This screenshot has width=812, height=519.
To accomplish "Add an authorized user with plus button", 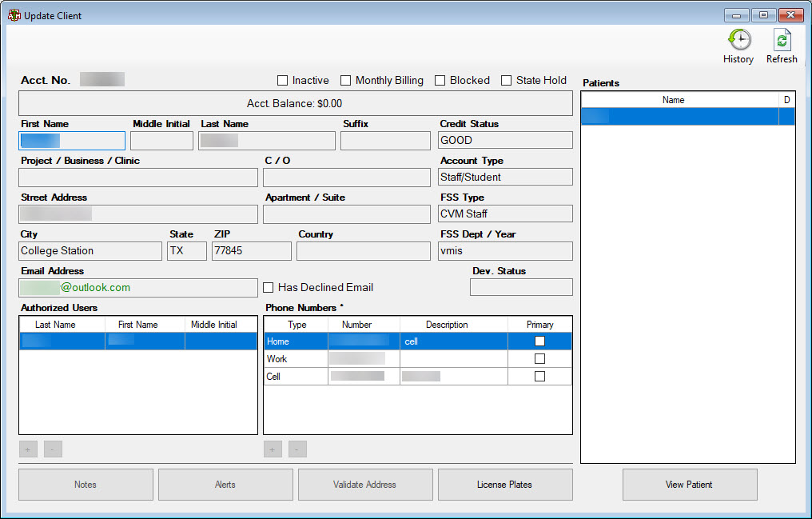I will (28, 449).
